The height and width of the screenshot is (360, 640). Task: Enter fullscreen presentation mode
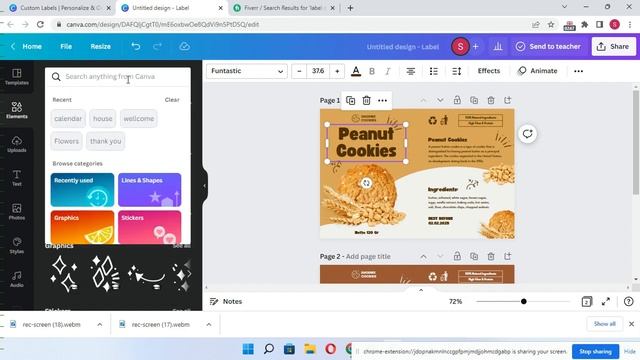coord(606,302)
